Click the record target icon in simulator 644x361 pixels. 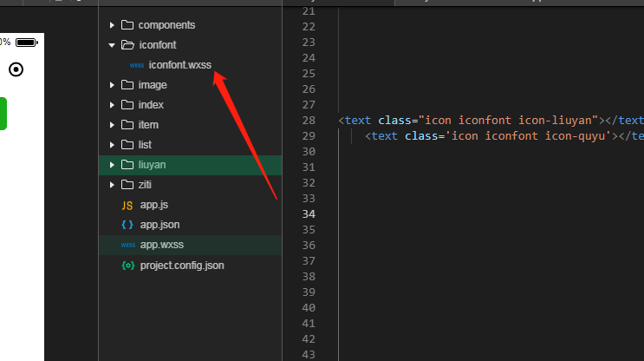click(16, 69)
